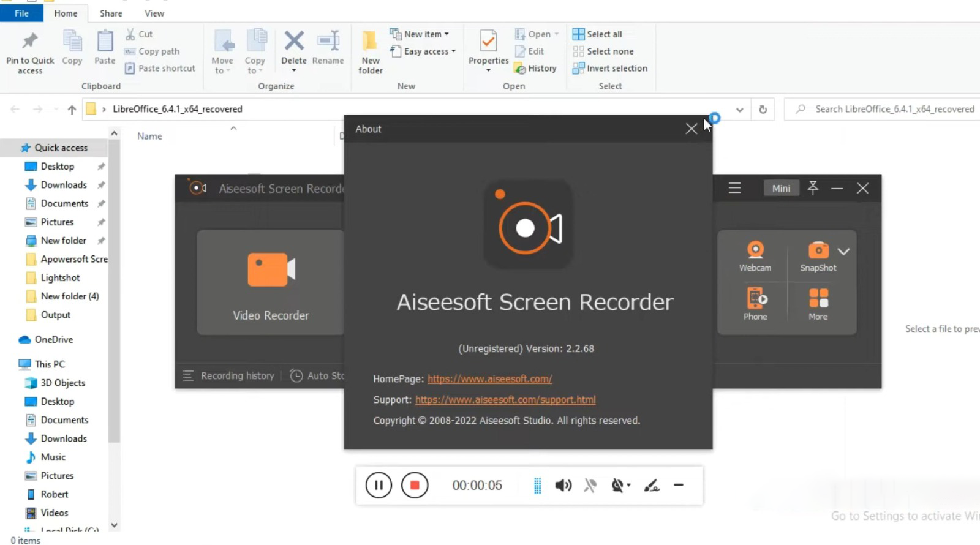980x545 pixels.
Task: Click the address bar path LibreOffice_6.4.1_x64_recovered
Action: click(177, 109)
